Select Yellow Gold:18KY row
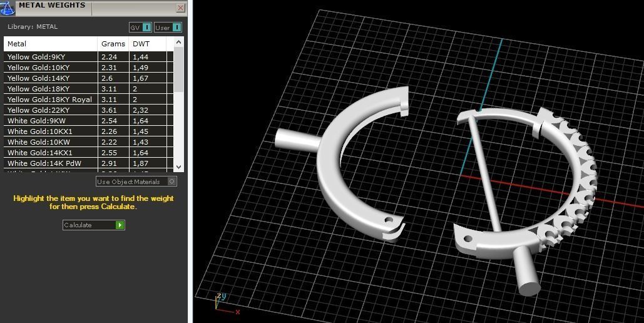This screenshot has height=323, width=644. [88, 89]
